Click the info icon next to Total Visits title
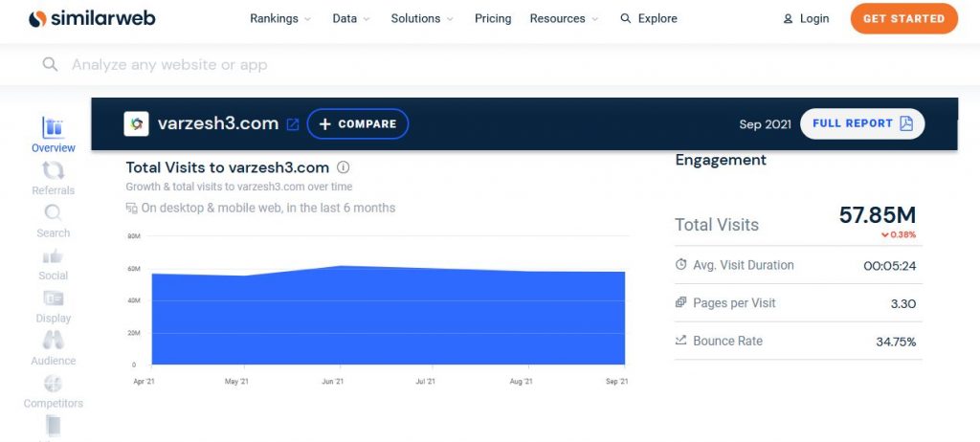The image size is (980, 442). pos(344,167)
